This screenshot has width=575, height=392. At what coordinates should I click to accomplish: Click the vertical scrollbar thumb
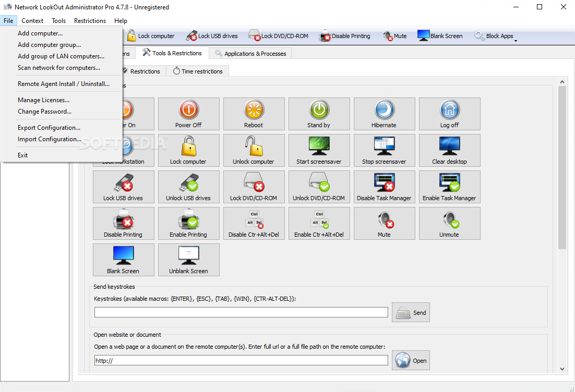pyautogui.click(x=562, y=168)
